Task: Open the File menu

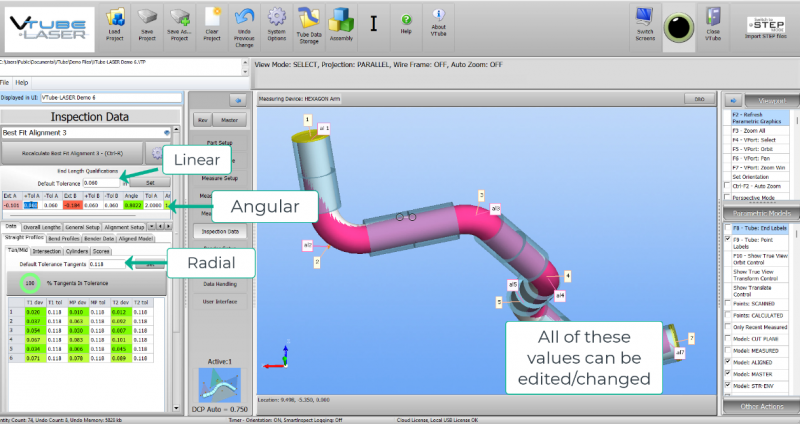Action: [5, 82]
